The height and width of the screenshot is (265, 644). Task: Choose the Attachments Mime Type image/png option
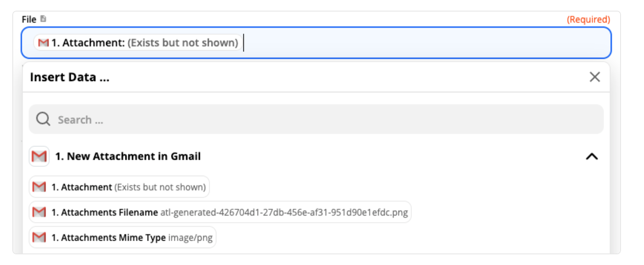point(123,237)
